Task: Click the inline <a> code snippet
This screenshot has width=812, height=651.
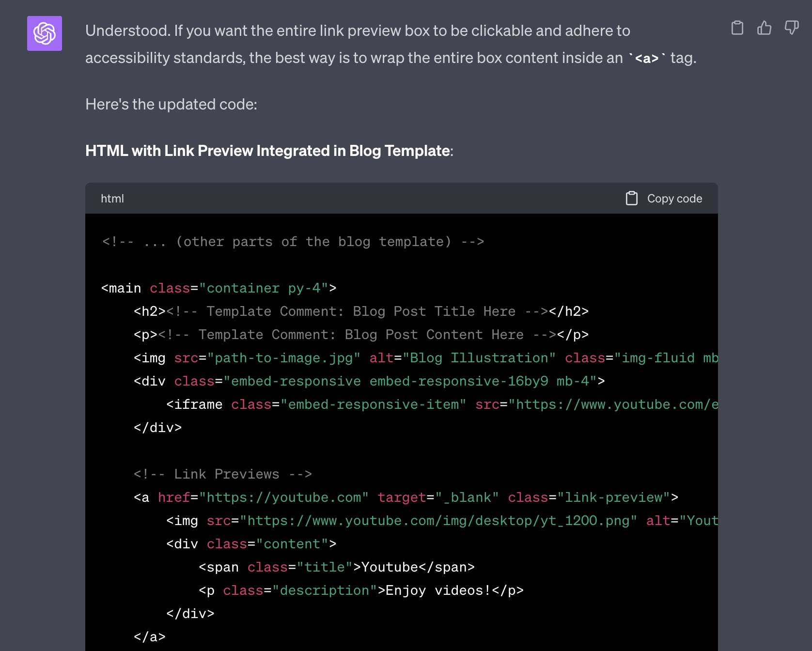Action: point(647,58)
